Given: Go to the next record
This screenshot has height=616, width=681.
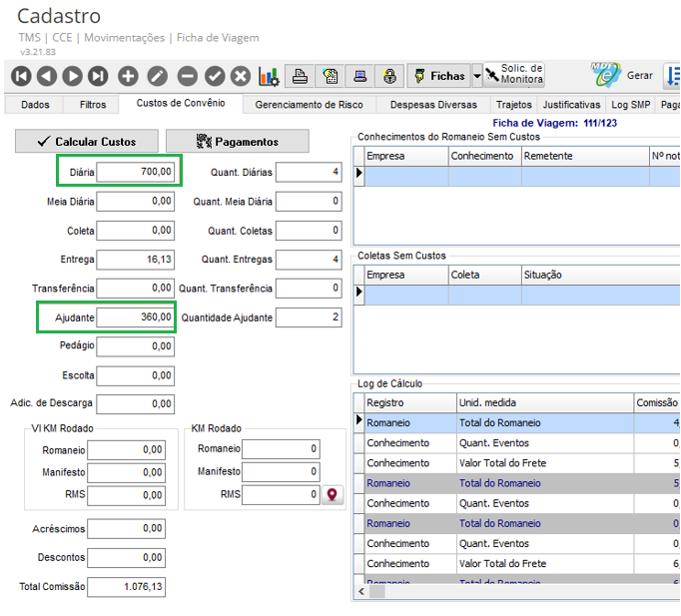Looking at the screenshot, I should click(72, 76).
